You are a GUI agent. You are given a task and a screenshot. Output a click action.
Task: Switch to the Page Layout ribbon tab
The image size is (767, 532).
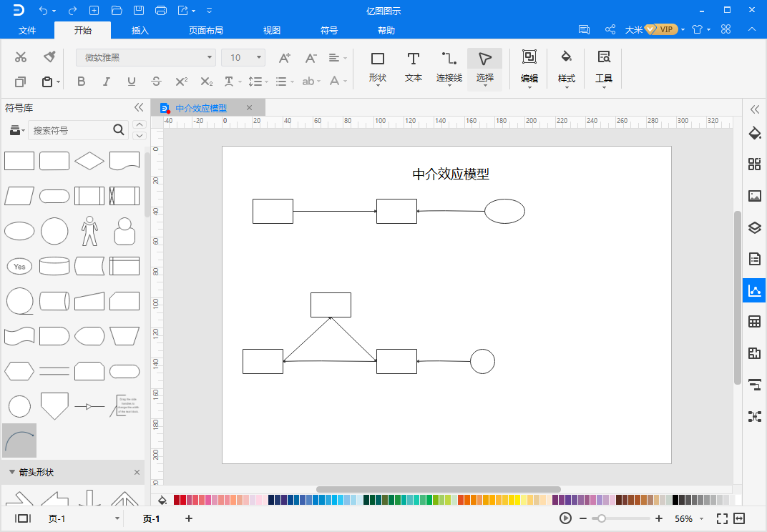tap(206, 30)
